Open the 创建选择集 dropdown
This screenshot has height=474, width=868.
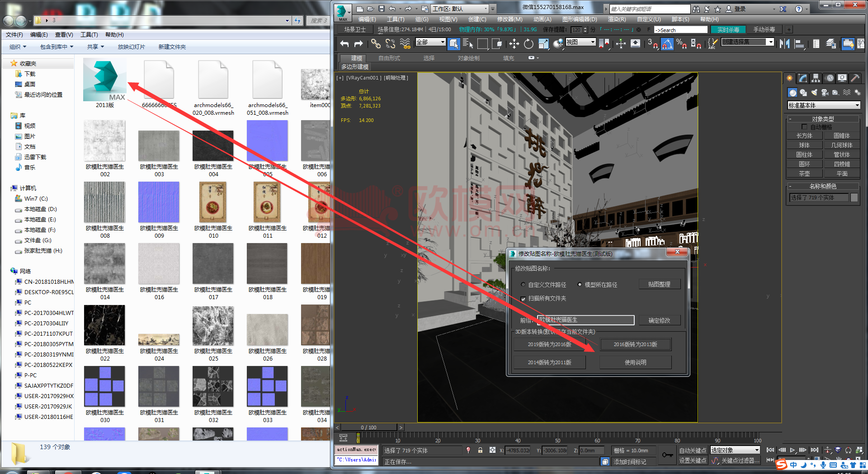770,42
